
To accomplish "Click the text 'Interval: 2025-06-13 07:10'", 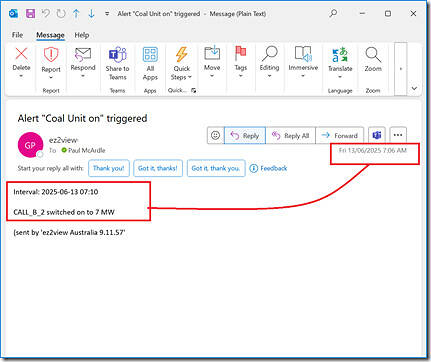I will tap(56, 192).
